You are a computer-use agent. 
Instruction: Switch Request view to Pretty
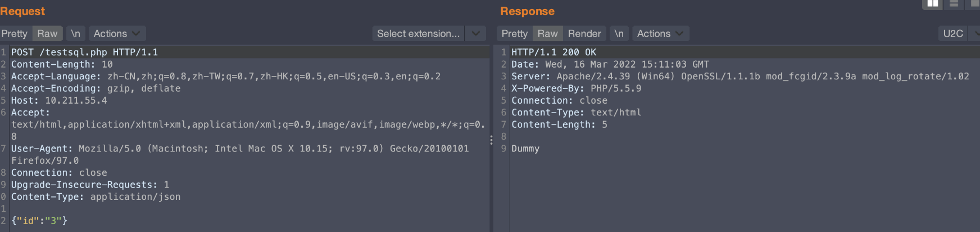click(15, 34)
